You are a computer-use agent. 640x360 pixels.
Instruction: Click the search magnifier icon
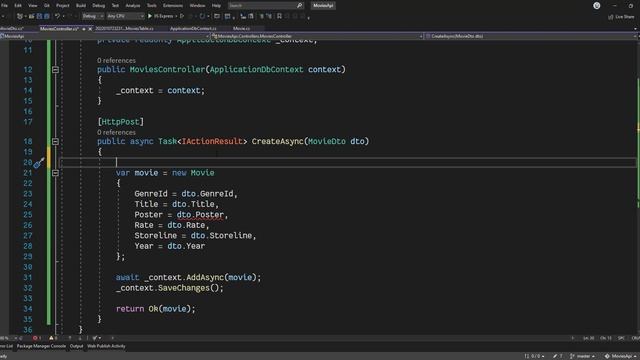pos(300,6)
